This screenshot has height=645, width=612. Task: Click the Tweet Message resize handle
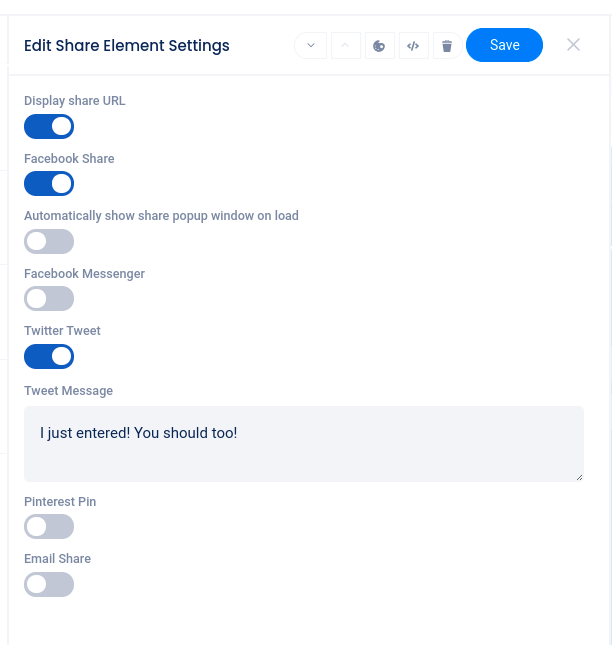click(x=578, y=476)
